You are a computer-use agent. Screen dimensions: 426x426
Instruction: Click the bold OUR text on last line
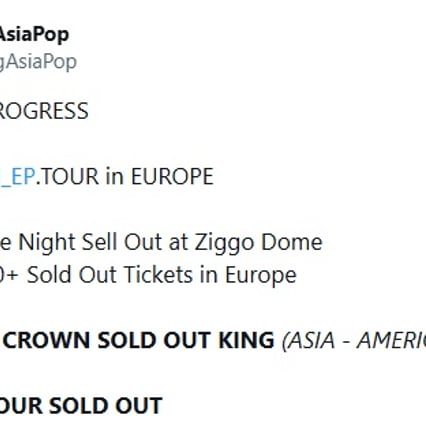tap(21, 406)
